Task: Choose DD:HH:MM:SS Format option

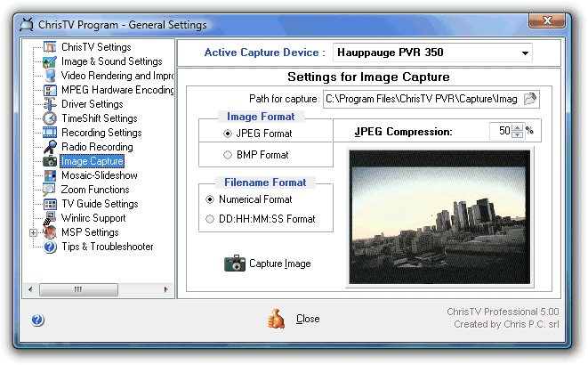Action: [x=210, y=219]
